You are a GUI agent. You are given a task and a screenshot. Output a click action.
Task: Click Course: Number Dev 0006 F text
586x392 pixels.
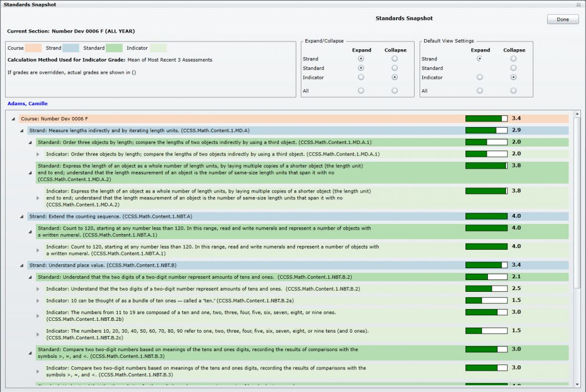[x=54, y=119]
